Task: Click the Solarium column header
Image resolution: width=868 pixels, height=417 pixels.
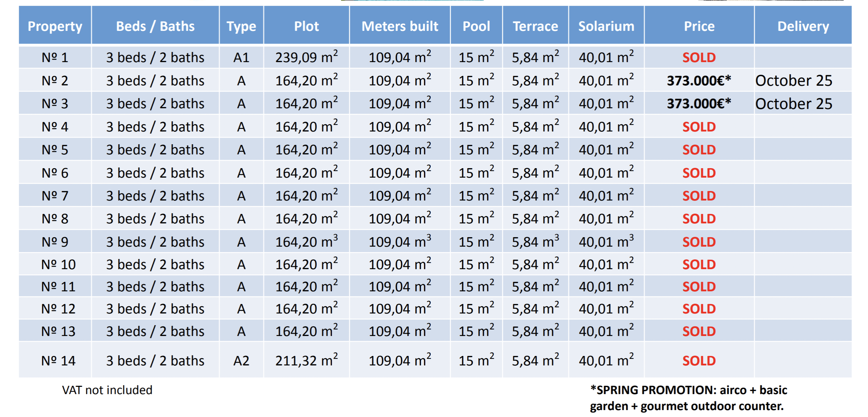Action: 606,26
